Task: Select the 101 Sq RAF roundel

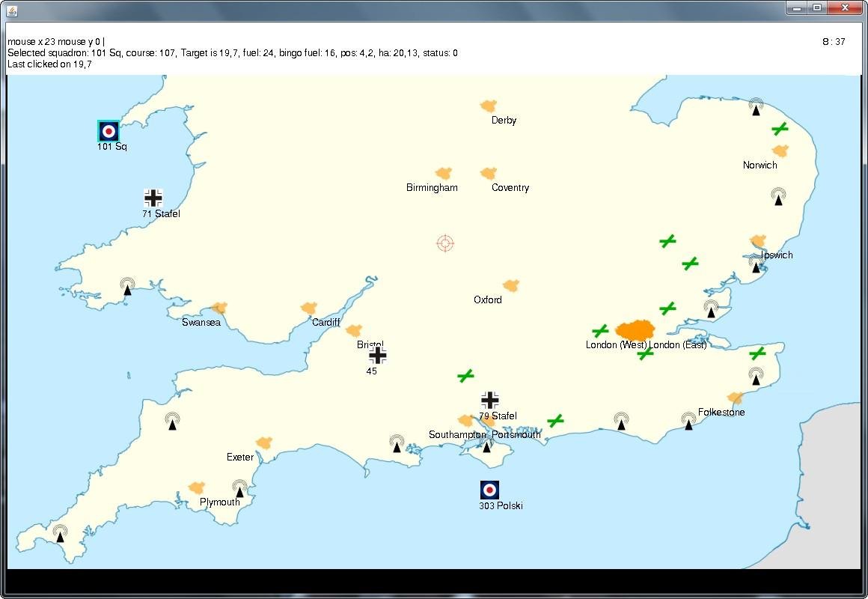Action: [x=109, y=131]
